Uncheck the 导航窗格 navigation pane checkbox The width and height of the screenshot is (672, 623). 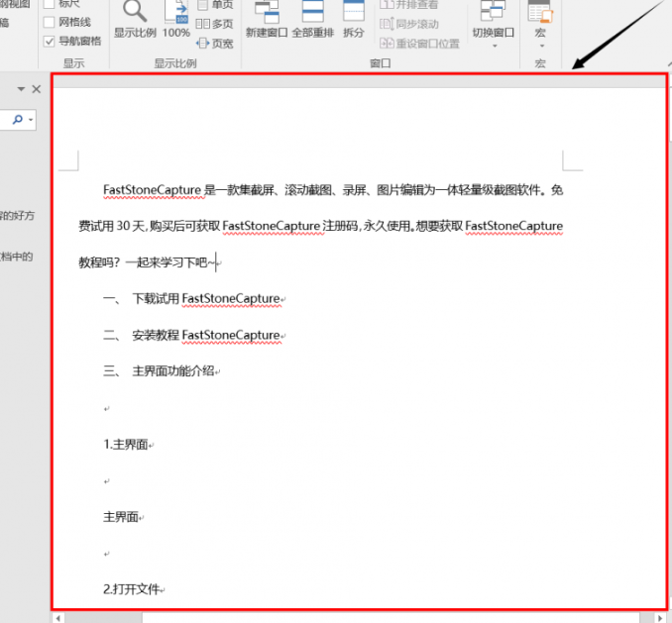tap(50, 42)
